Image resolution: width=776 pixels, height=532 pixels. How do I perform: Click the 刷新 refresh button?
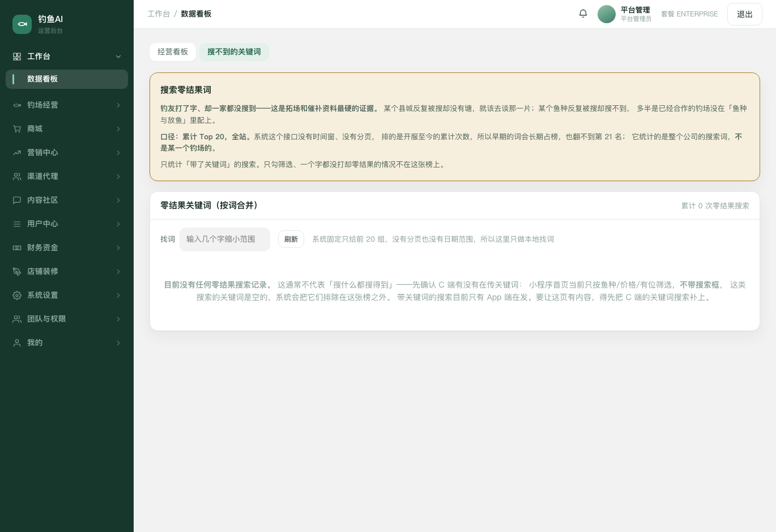291,239
